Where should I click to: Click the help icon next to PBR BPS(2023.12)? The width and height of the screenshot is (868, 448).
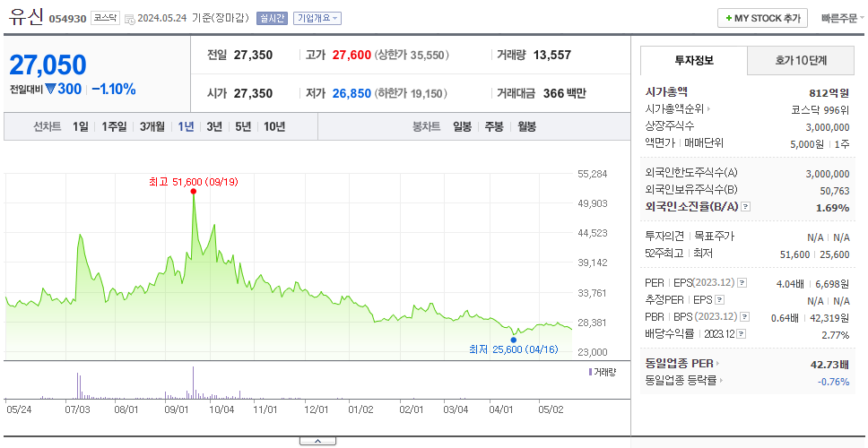coord(745,317)
